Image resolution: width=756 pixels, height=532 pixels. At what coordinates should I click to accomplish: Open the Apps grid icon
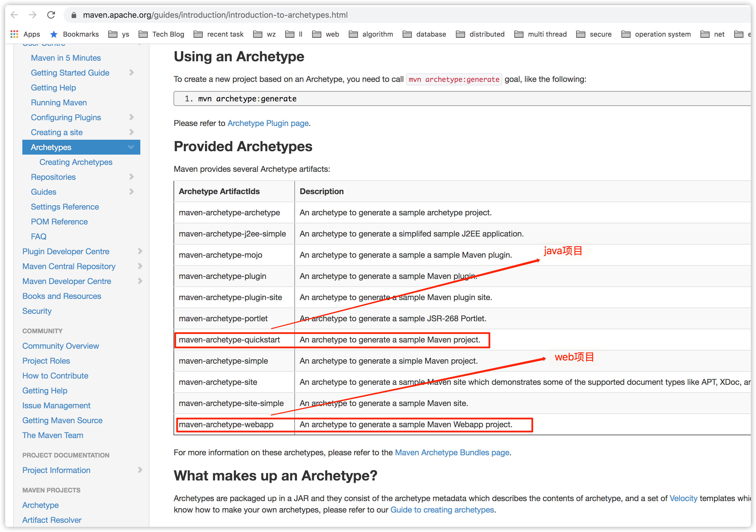click(x=14, y=34)
